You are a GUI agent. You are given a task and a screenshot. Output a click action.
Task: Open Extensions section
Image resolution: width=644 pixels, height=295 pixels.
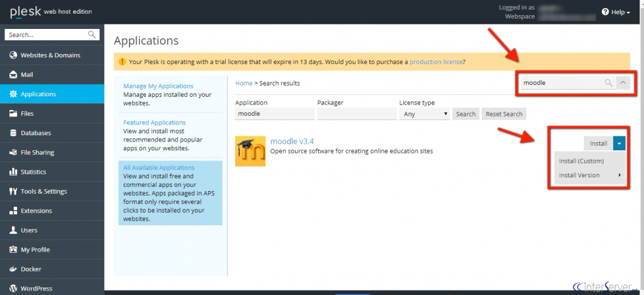click(x=52, y=211)
